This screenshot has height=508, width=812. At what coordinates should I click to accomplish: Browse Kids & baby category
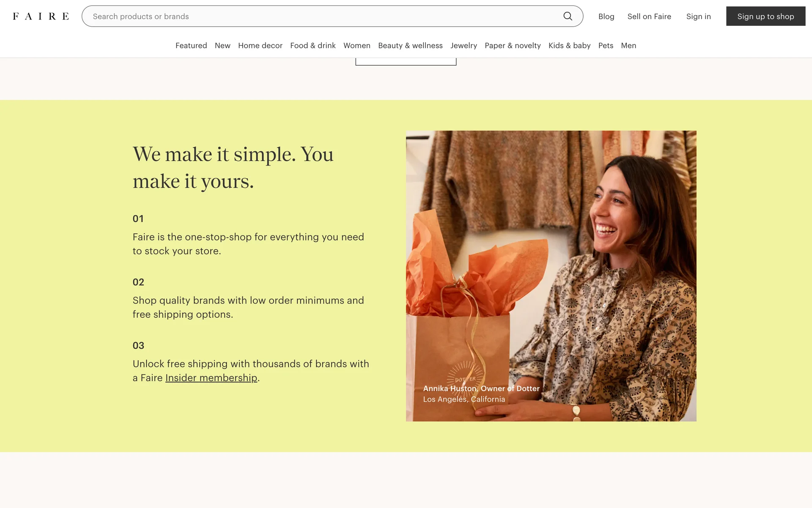pos(569,45)
